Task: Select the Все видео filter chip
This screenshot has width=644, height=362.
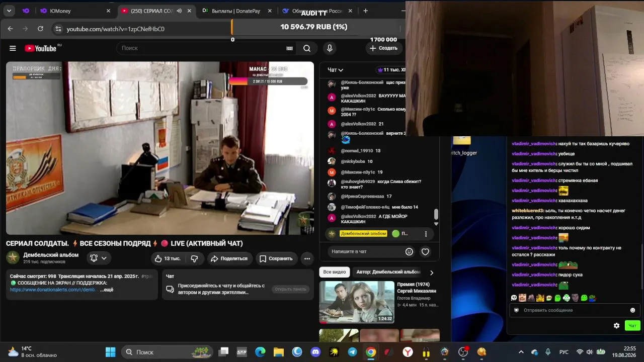Action: 335,272
